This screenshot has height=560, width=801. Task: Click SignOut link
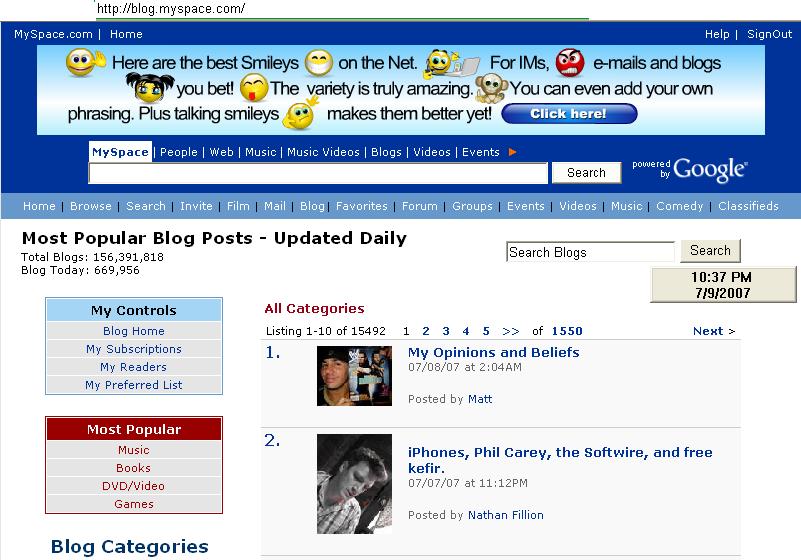769,34
